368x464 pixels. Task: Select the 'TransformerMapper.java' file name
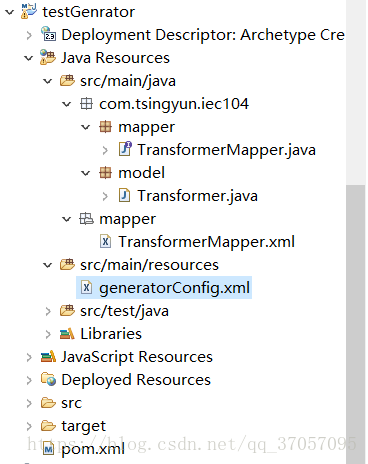coord(227,150)
